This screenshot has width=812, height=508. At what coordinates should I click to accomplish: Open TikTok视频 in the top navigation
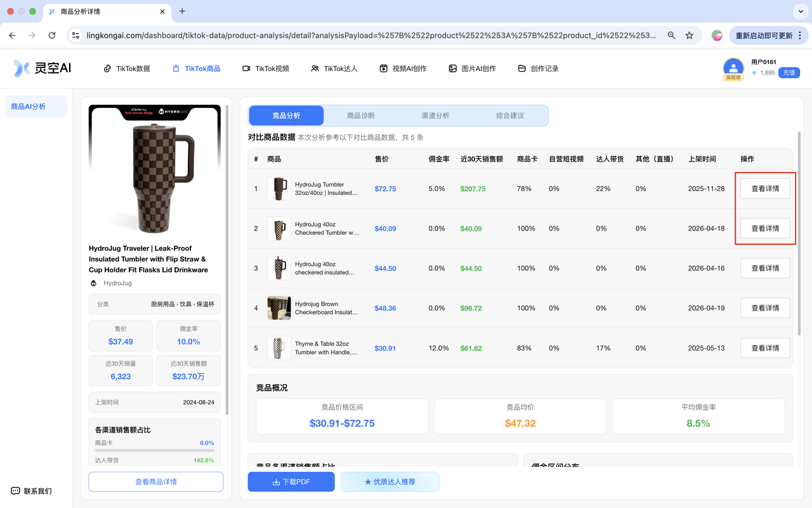[x=266, y=69]
